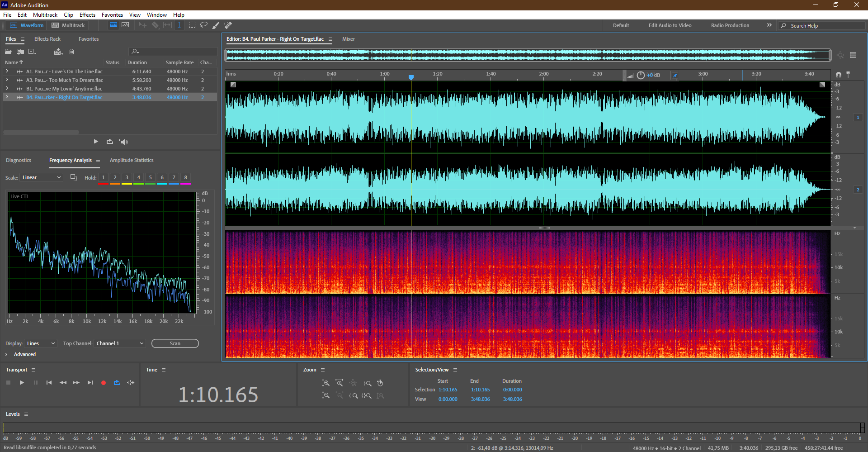
Task: Show the Spectral Pitch Display
Action: (x=125, y=25)
